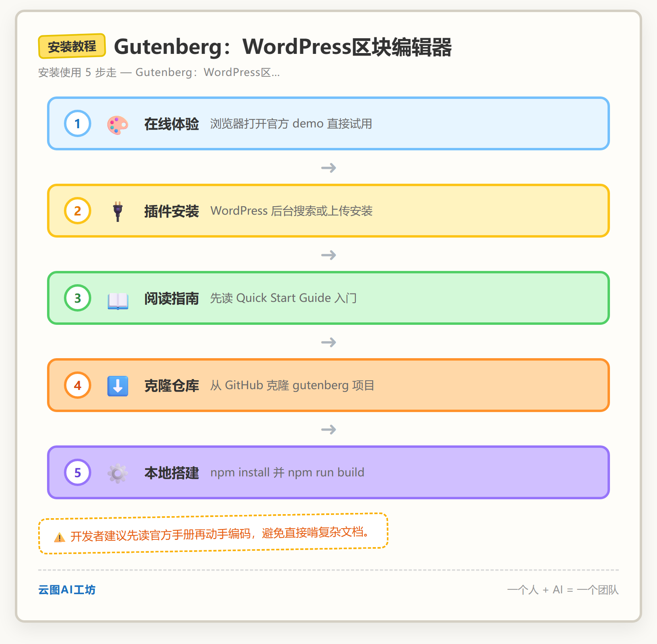Viewport: 657px width, 644px height.
Task: Click the 插件安装 step title
Action: pos(172,211)
